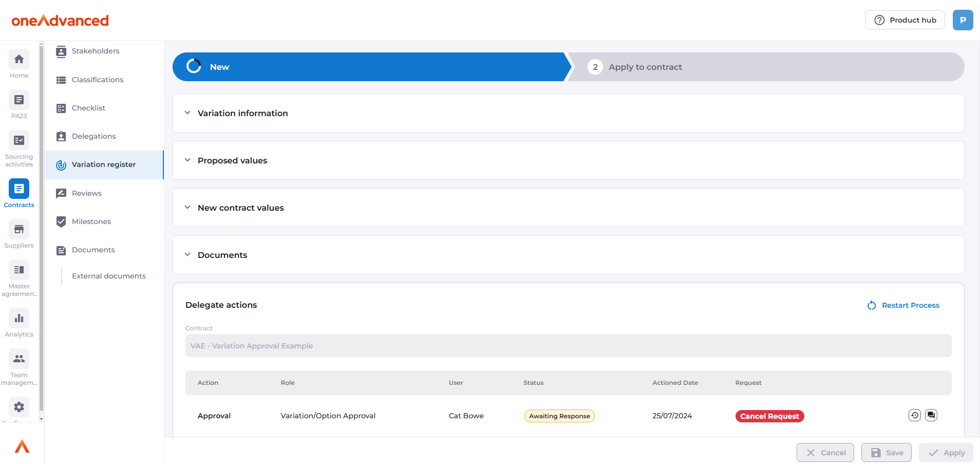Open comments icon for Approval row
Viewport: 980px width, 464px height.
931,415
